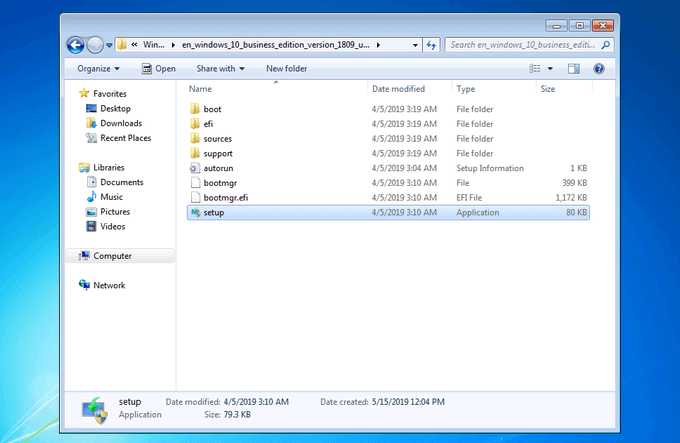This screenshot has width=680, height=443.
Task: Click the 'Size: 79.3 KB' value
Action: click(x=237, y=414)
